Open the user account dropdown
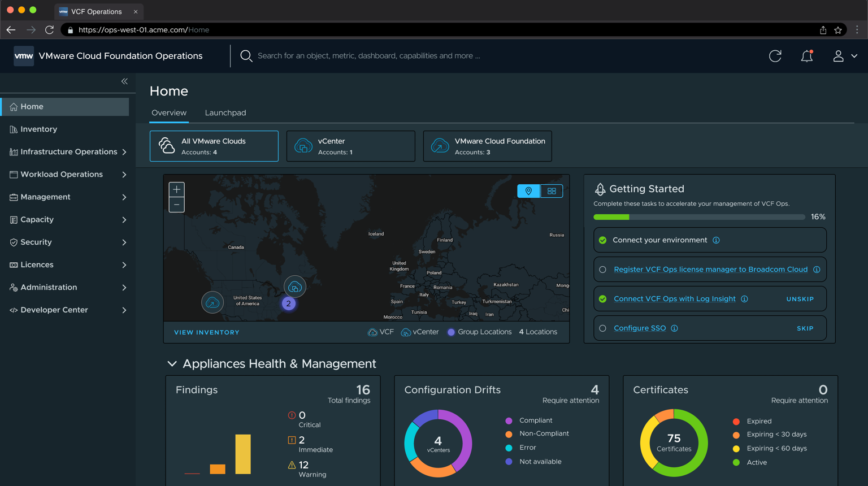The image size is (868, 486). [x=844, y=56]
